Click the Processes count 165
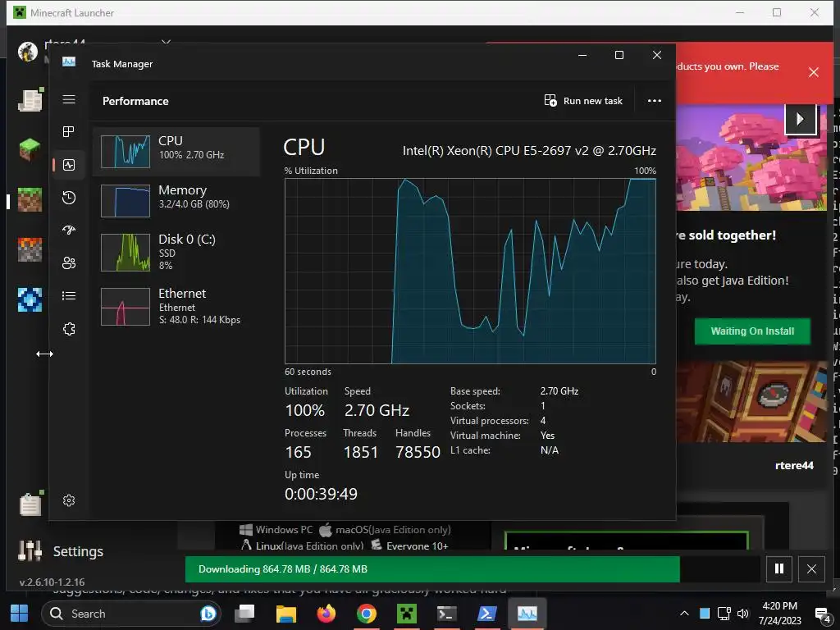 [298, 452]
